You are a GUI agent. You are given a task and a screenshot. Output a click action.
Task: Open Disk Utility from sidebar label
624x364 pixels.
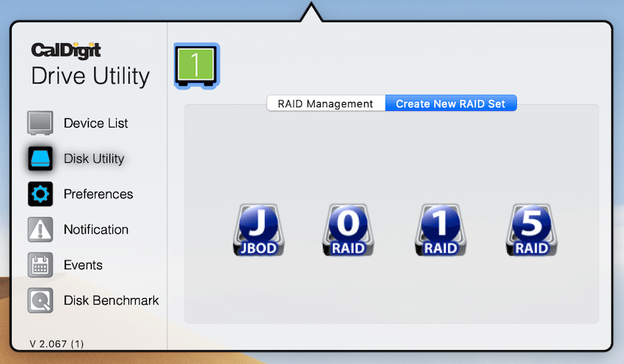pyautogui.click(x=94, y=159)
